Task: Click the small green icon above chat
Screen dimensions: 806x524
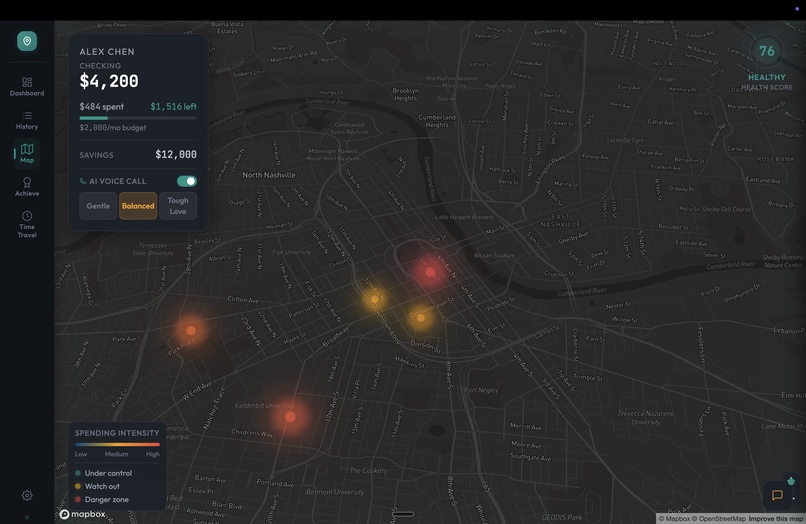Action: coord(791,481)
